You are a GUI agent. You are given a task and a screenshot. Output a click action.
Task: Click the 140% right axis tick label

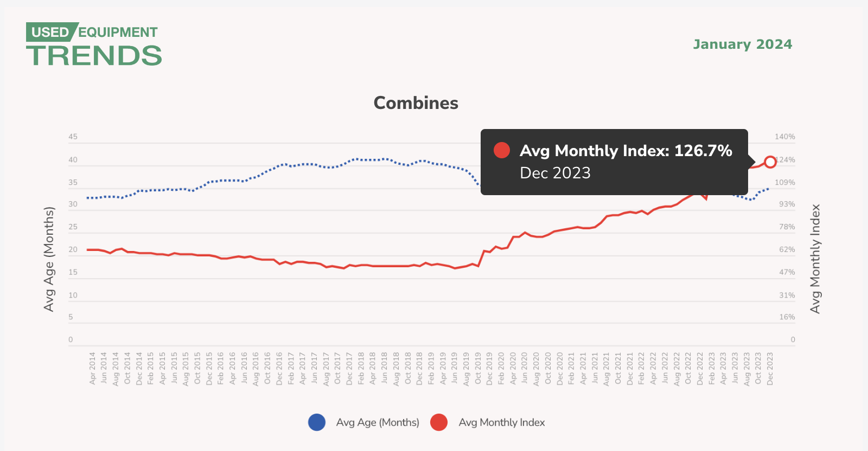pyautogui.click(x=784, y=137)
